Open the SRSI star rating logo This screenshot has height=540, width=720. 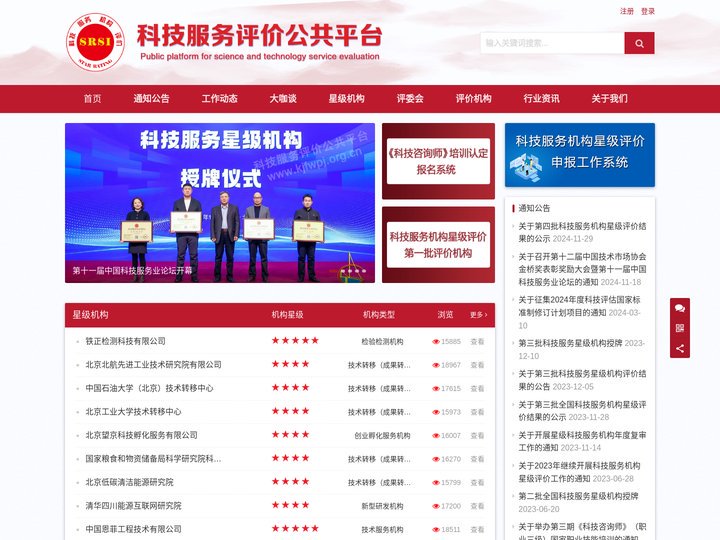coord(96,42)
